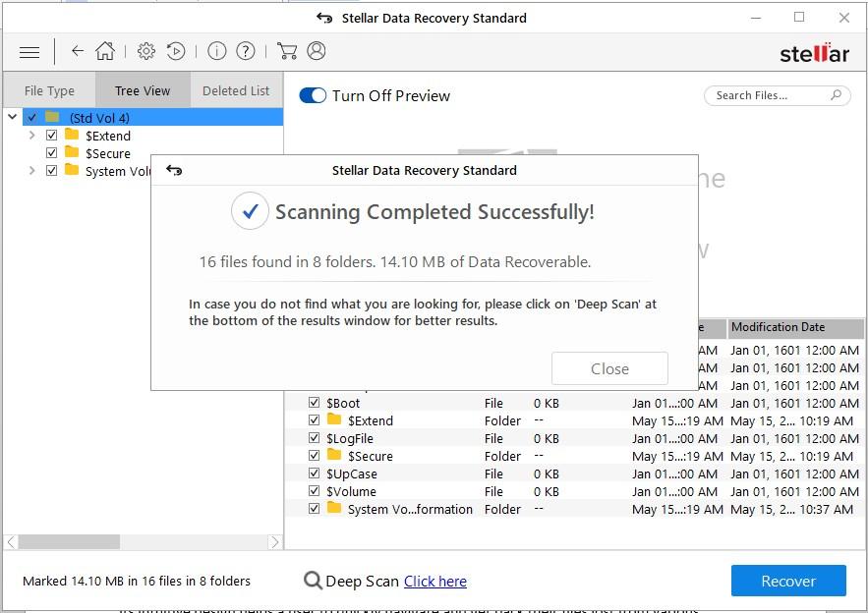Select the $Boot file name
This screenshot has width=868, height=613.
coord(343,404)
